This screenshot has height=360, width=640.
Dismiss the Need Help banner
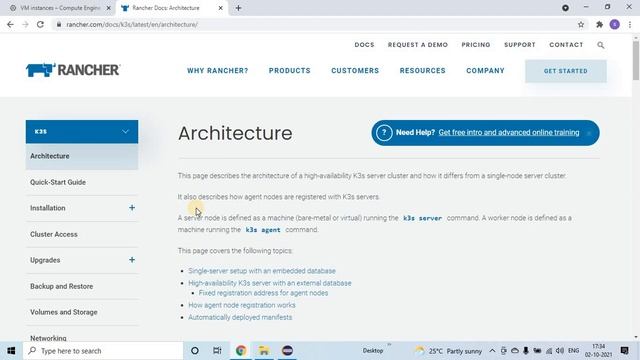tap(589, 133)
